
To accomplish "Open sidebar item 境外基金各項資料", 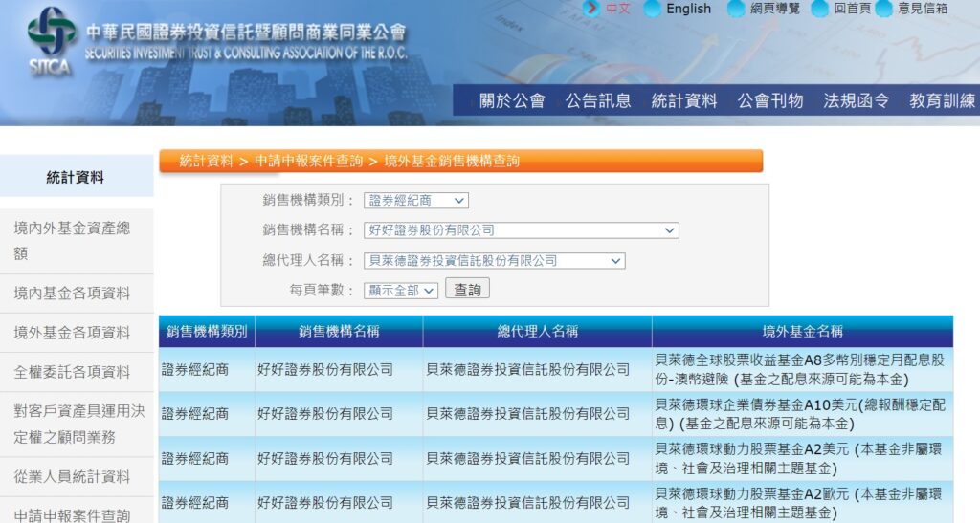I will (77, 333).
